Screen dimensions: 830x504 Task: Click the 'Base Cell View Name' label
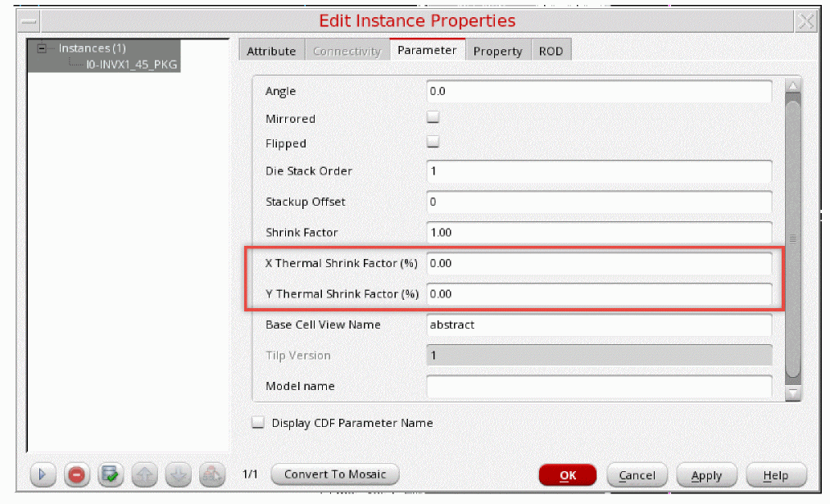coord(324,325)
